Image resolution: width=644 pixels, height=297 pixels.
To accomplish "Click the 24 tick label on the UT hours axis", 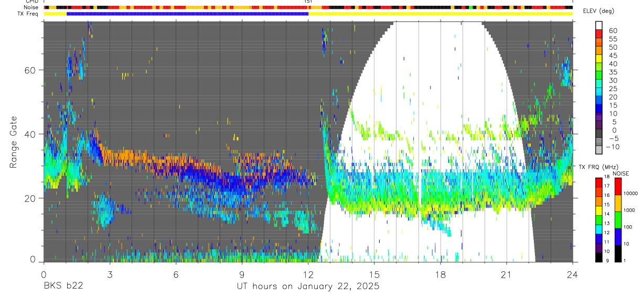I will coord(573,275).
